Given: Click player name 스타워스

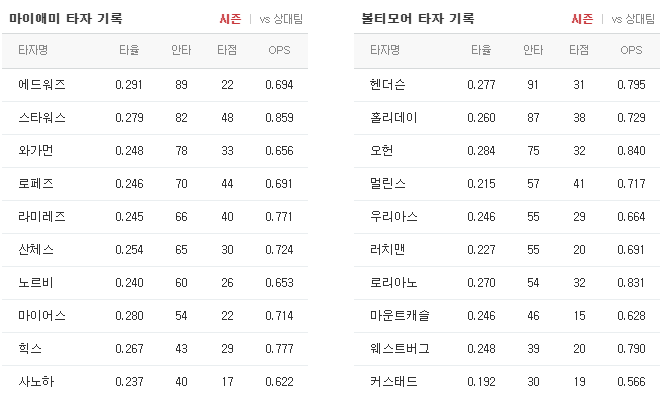Looking at the screenshot, I should point(42,118).
